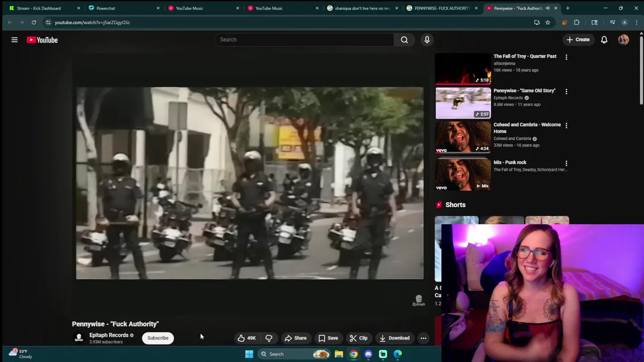Open the YouTube account avatar menu
This screenshot has height=362, width=644.
click(x=623, y=40)
